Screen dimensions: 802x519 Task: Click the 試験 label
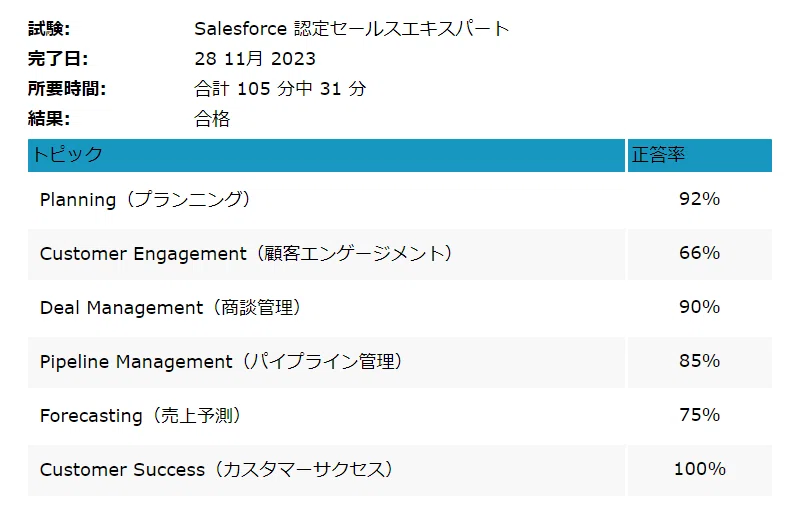pos(49,29)
